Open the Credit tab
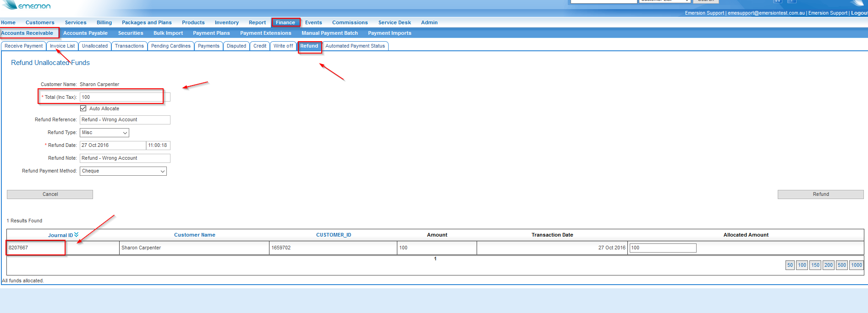 tap(260, 46)
